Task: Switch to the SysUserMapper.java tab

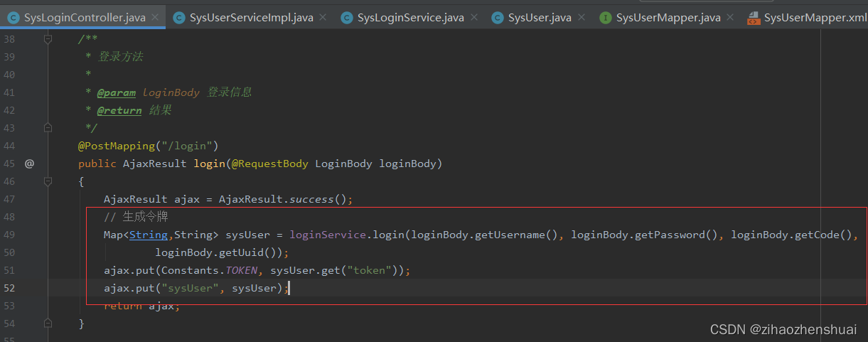Action: (667, 18)
